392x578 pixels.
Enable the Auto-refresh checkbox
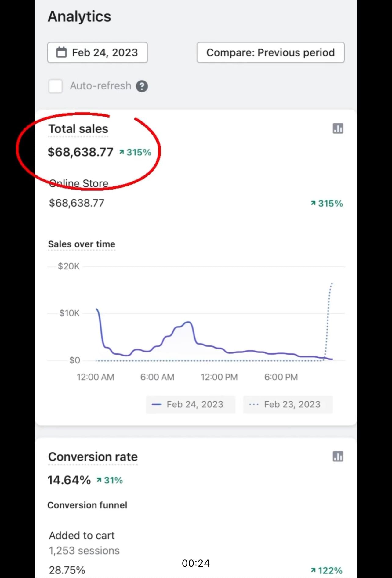[56, 86]
